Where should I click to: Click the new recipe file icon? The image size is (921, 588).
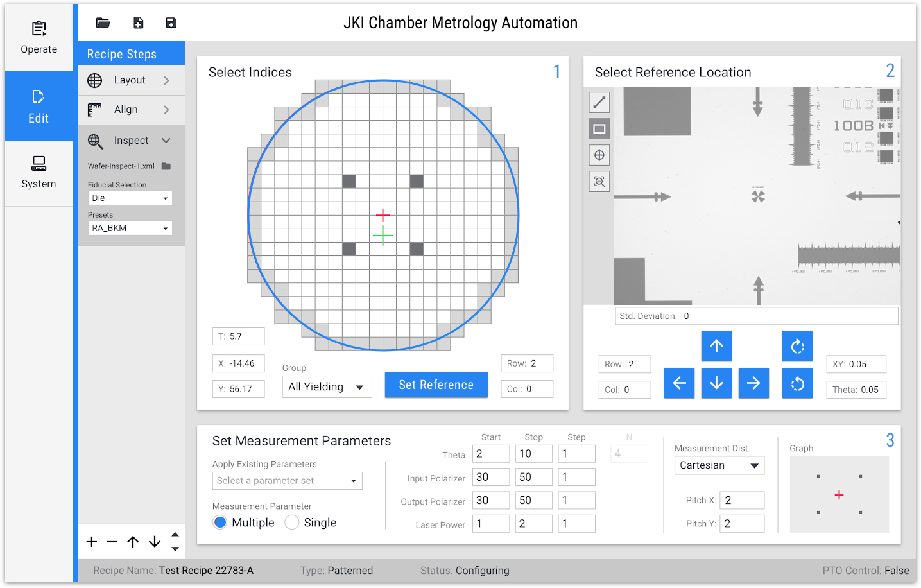(x=138, y=23)
